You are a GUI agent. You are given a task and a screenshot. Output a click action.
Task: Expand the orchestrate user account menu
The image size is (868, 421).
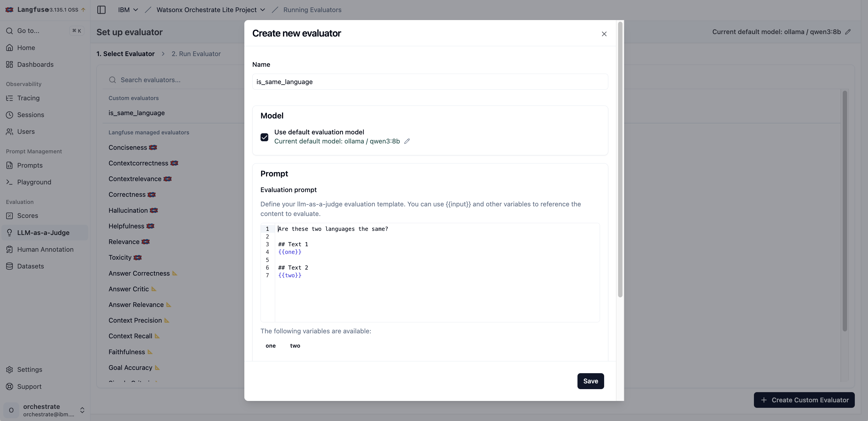[x=82, y=410]
